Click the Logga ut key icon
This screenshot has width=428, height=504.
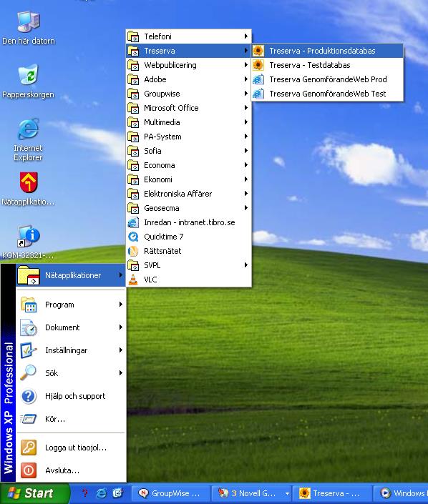29,448
